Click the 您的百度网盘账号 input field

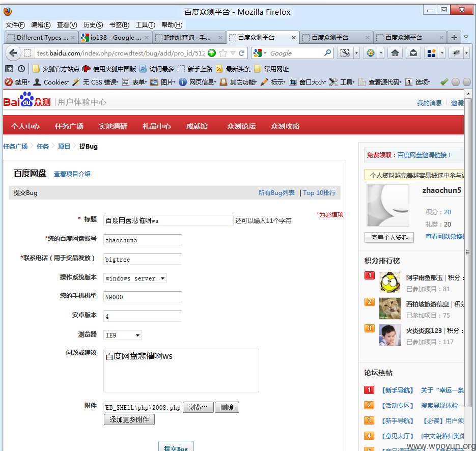click(143, 240)
